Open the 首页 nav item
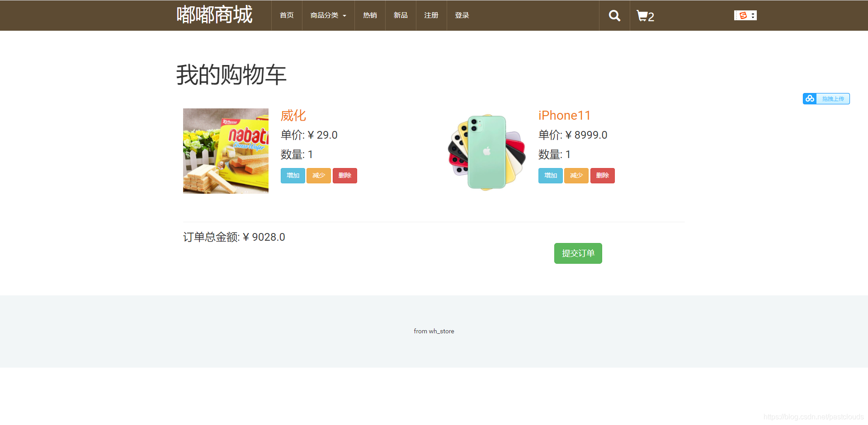The image size is (868, 425). coord(287,15)
